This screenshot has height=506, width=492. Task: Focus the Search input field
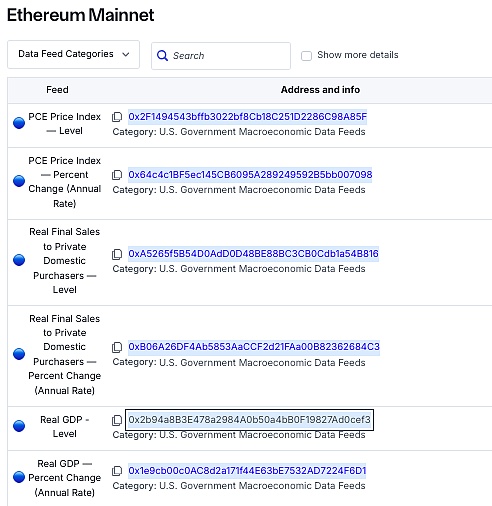(x=221, y=56)
